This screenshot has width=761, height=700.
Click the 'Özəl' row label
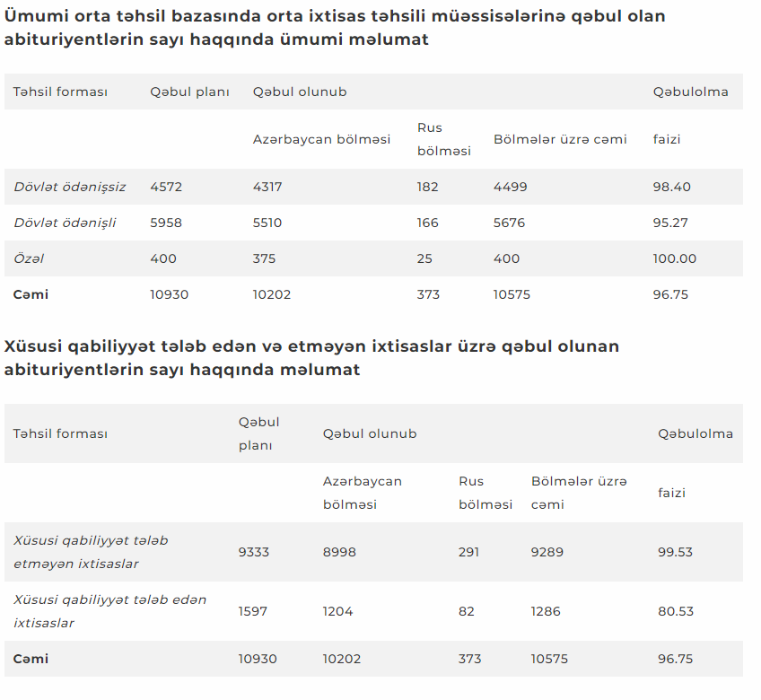(29, 258)
